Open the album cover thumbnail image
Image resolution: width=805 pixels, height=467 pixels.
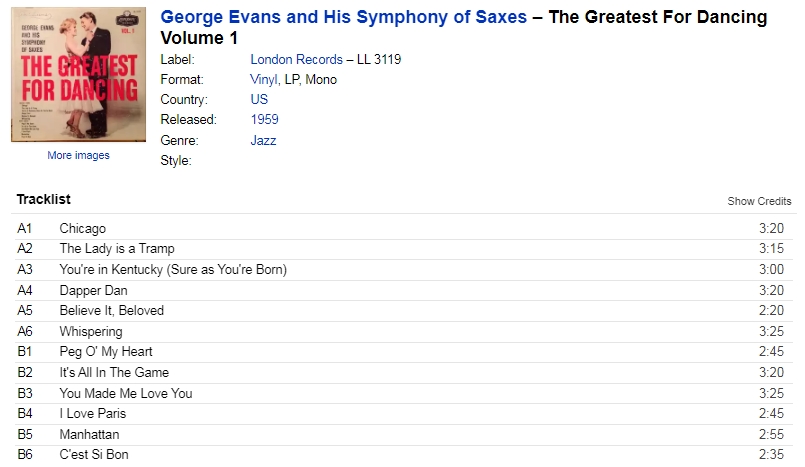click(79, 74)
